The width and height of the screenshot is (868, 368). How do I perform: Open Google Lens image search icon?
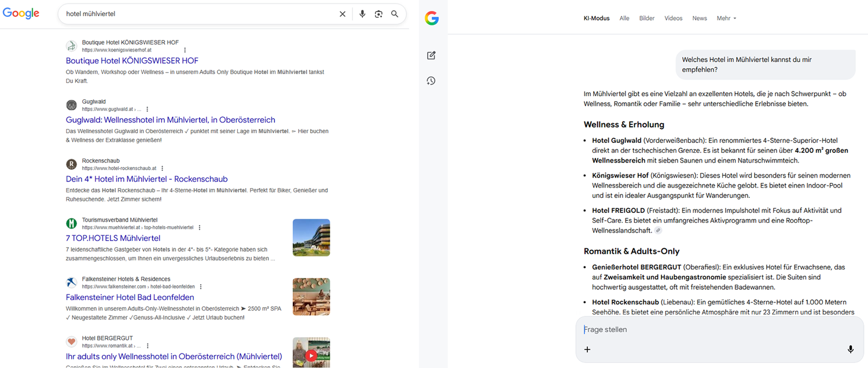point(378,14)
